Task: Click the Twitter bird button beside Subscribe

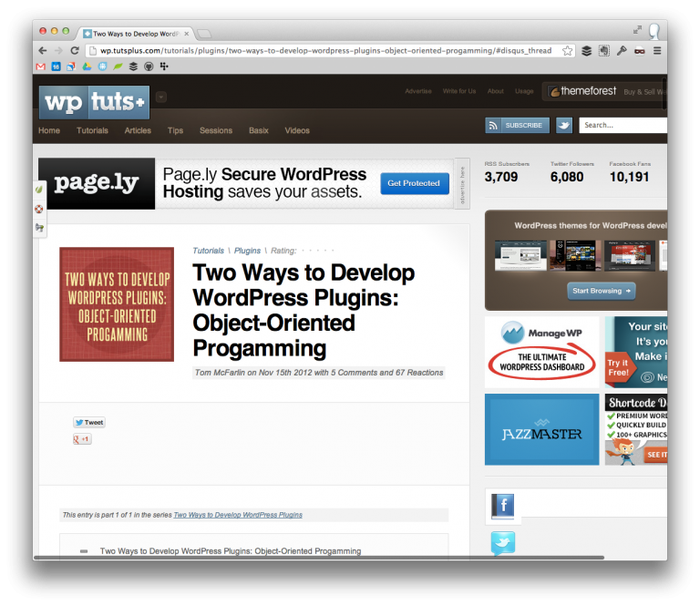Action: coord(564,126)
